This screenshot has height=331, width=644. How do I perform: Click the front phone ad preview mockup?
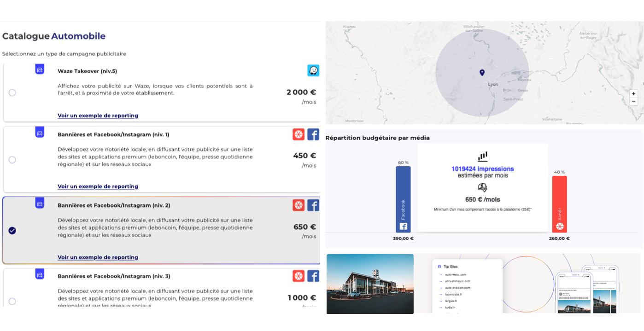[574, 293]
